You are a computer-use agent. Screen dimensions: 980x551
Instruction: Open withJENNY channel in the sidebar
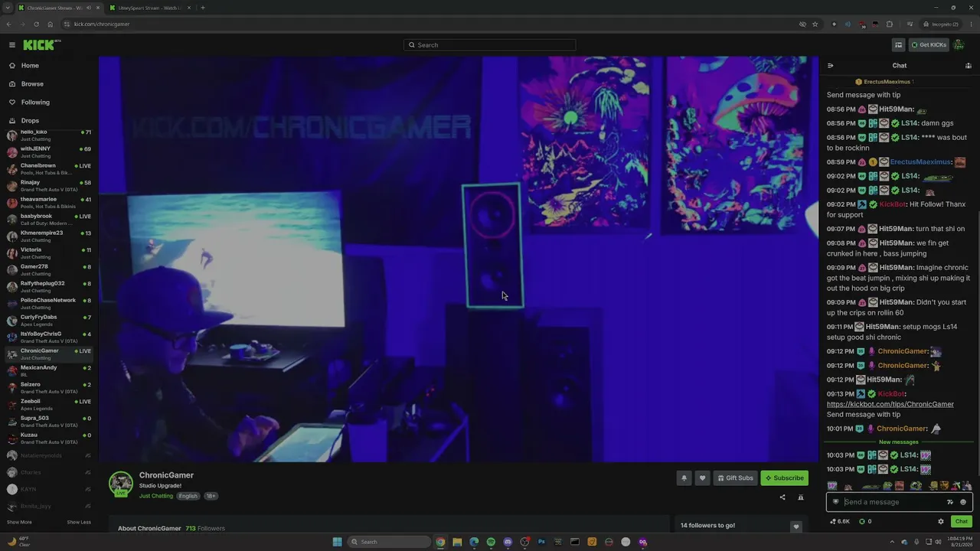pyautogui.click(x=49, y=152)
